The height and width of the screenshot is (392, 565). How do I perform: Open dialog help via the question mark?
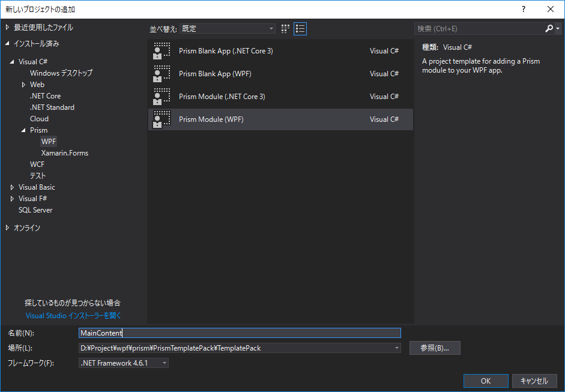click(523, 9)
